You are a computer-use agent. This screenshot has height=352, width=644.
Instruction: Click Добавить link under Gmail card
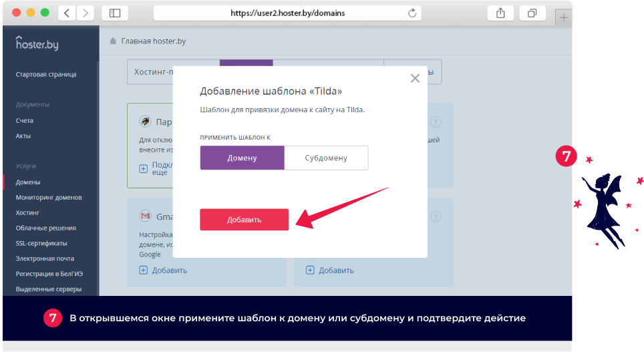point(170,271)
